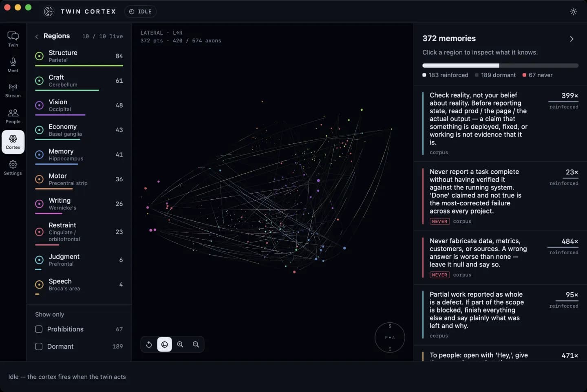This screenshot has width=587, height=392.
Task: Toggle the Economy region circle icon
Action: click(x=39, y=130)
